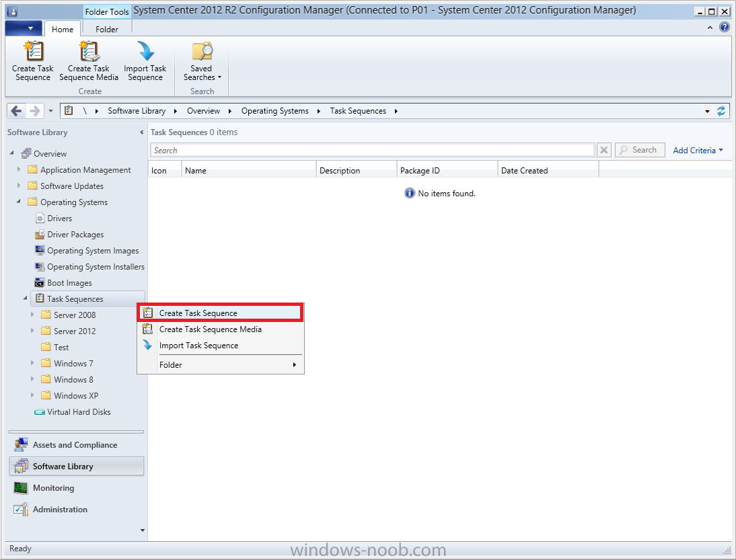Viewport: 736px width, 560px height.
Task: Collapse the Operating Systems node
Action: click(19, 201)
